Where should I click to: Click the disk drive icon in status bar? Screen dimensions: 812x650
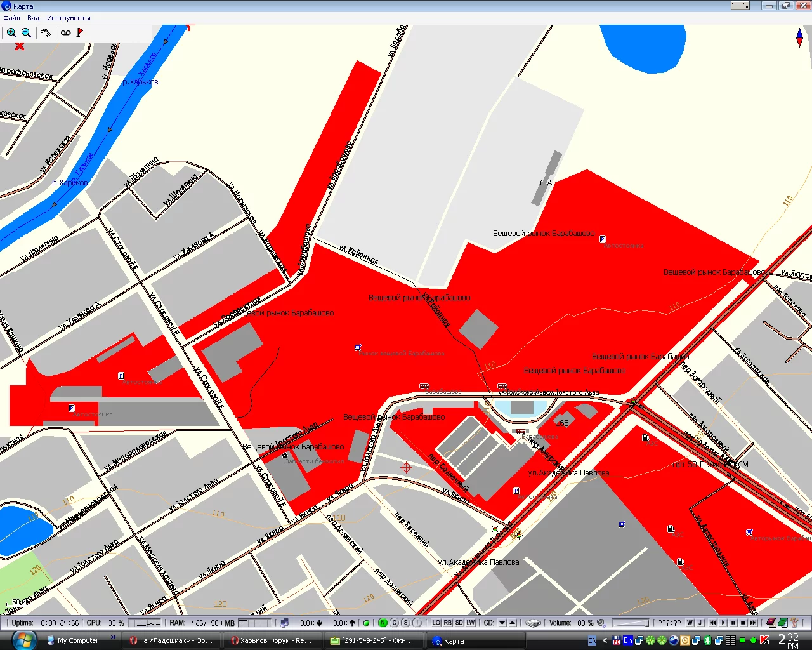point(533,623)
